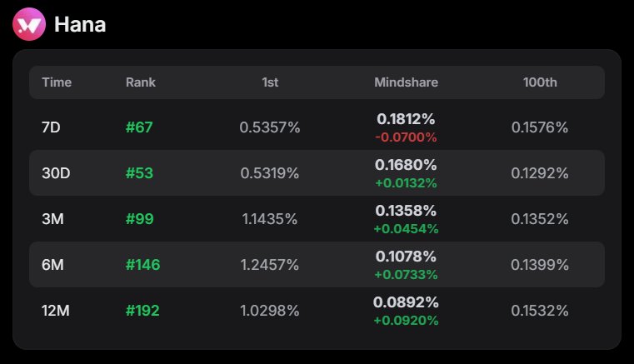The width and height of the screenshot is (634, 364).
Task: Click mindshare value 0.1680%
Action: [406, 165]
